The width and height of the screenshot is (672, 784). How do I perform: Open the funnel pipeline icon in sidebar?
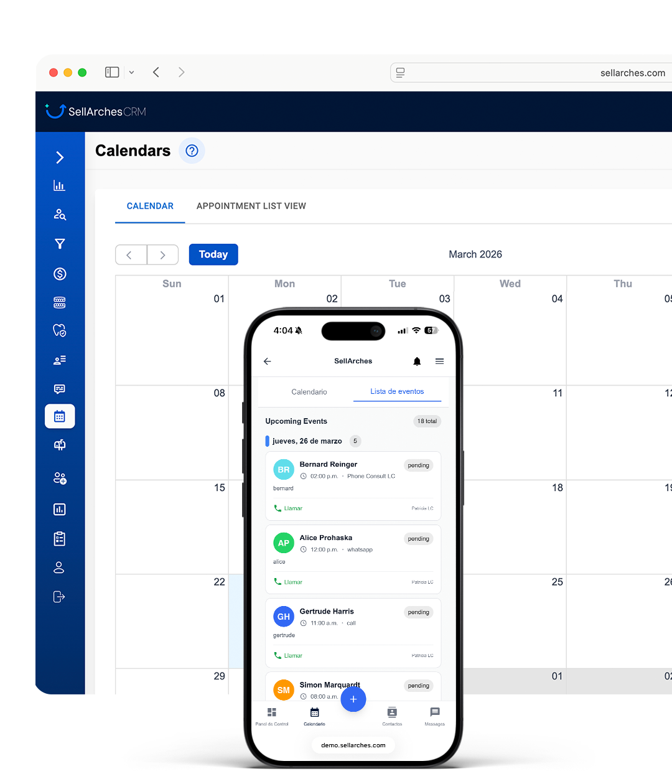tap(60, 244)
